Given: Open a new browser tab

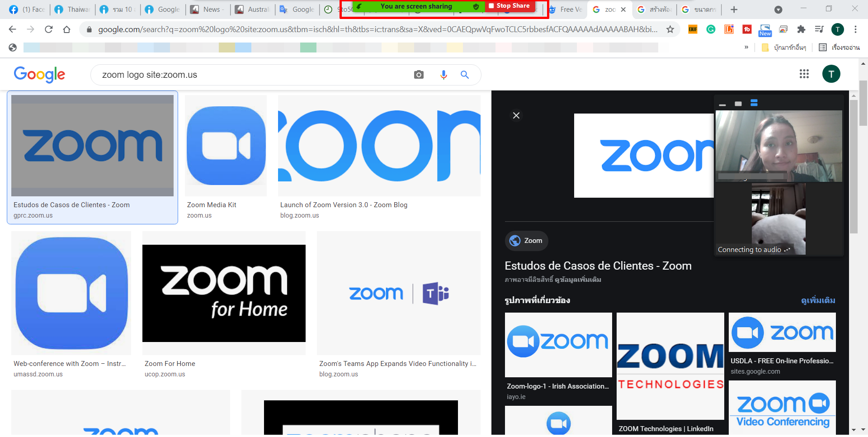Looking at the screenshot, I should point(734,9).
